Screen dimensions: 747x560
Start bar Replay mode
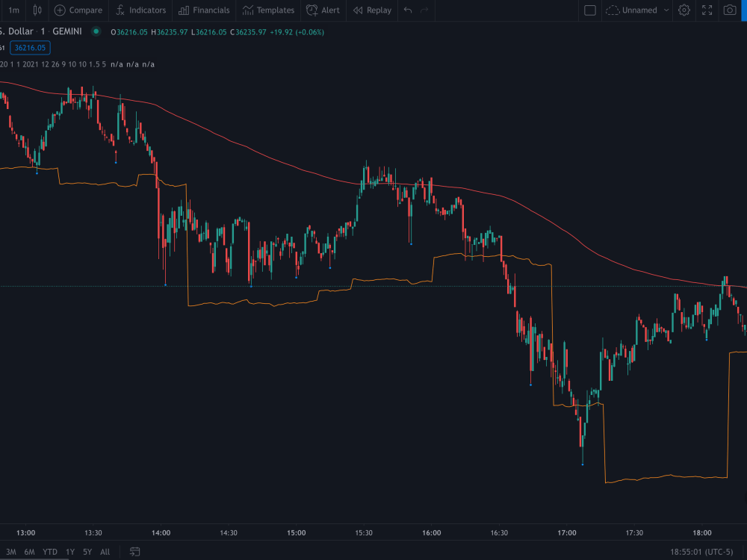(x=371, y=10)
